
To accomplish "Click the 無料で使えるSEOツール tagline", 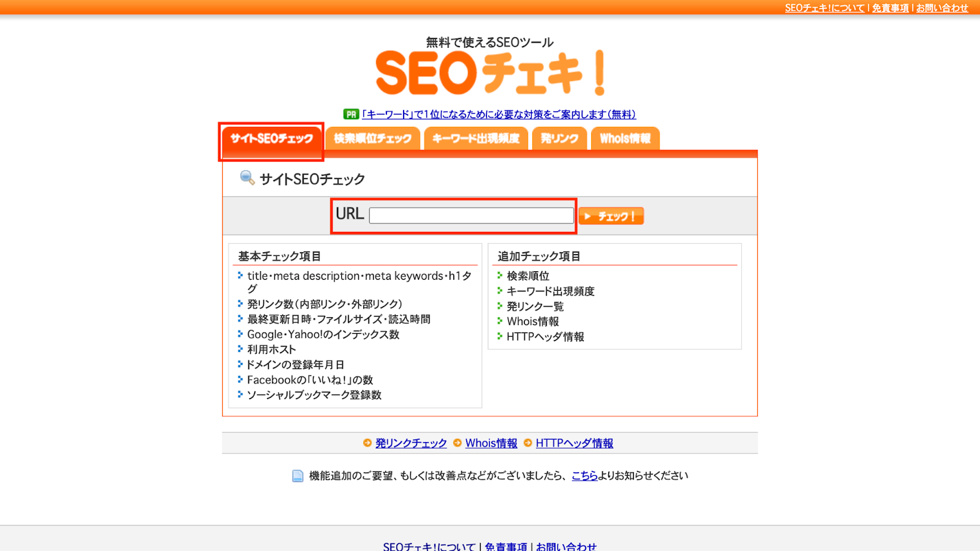I will pyautogui.click(x=490, y=42).
